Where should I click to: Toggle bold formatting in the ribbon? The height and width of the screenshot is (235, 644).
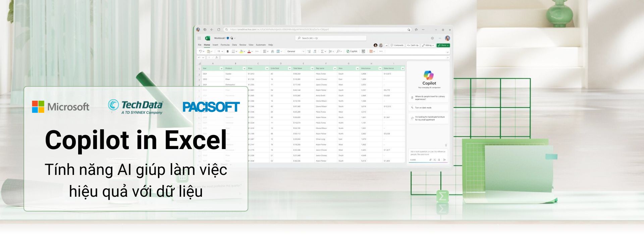[x=227, y=51]
